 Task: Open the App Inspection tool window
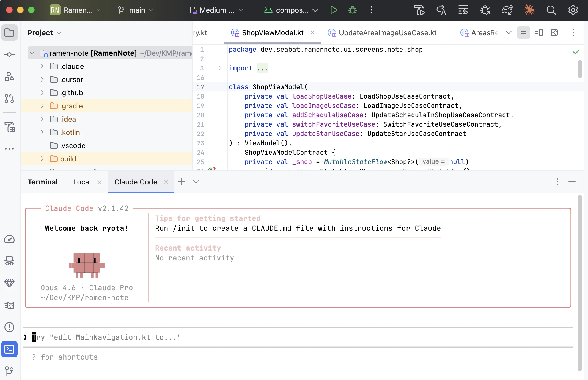tap(9, 261)
